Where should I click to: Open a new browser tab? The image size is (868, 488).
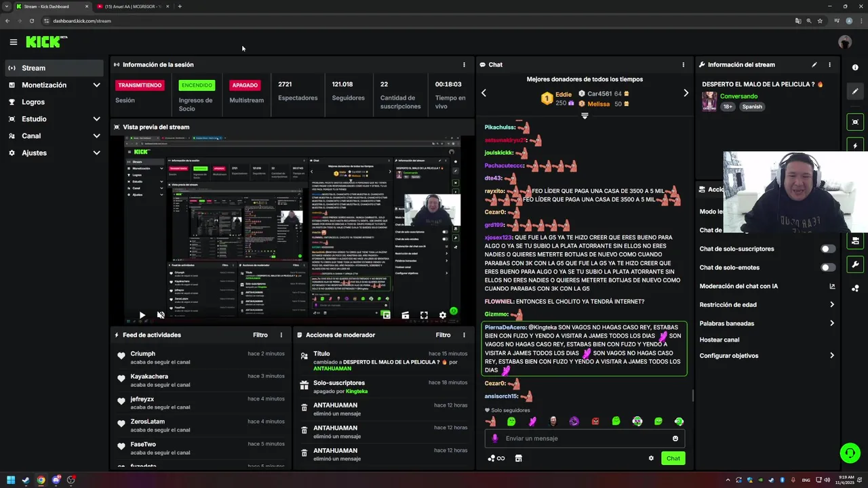coord(180,6)
